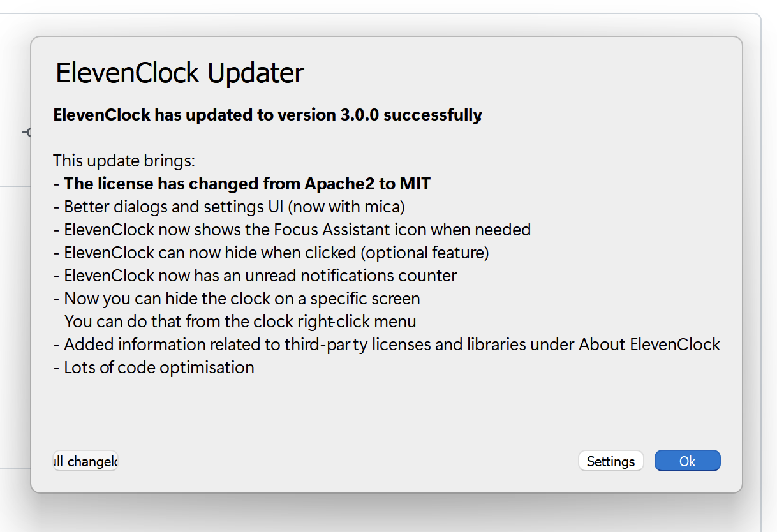Select the third-party licenses information line
This screenshot has width=777, height=532.
[390, 344]
